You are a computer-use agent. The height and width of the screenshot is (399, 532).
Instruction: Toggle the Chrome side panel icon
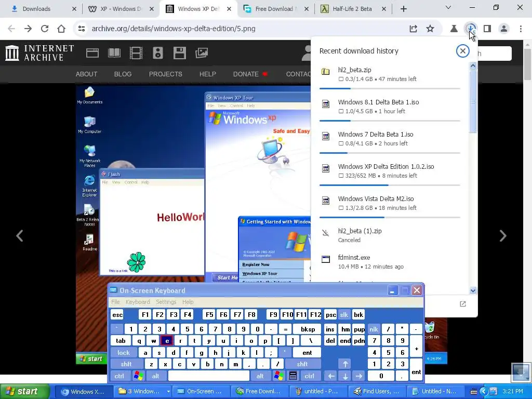tap(487, 29)
